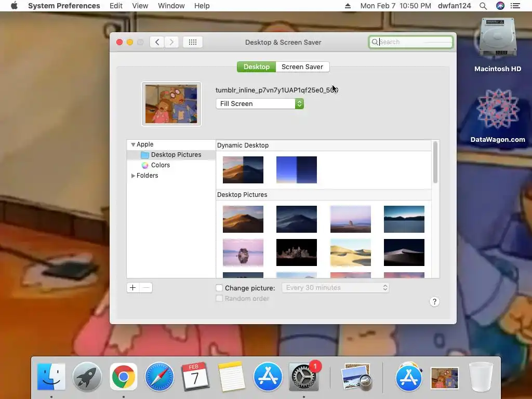Open Spotlight search magnifier in menu bar

point(483,6)
